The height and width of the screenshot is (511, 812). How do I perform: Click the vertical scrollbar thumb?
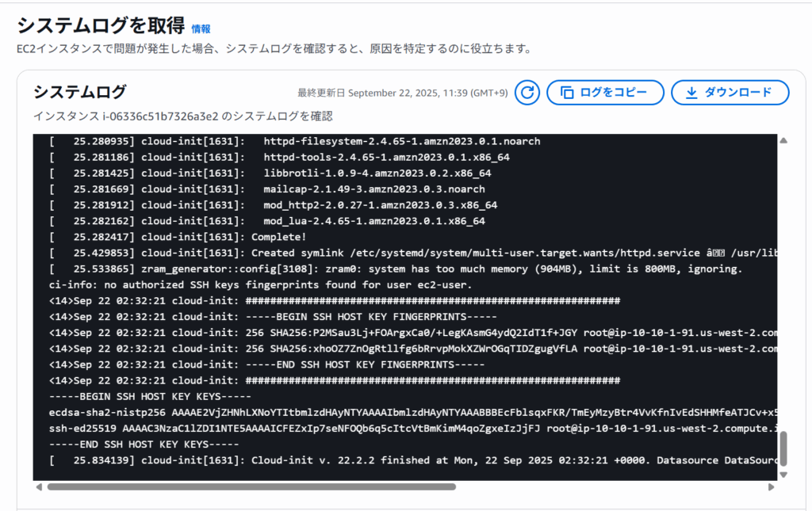(783, 448)
